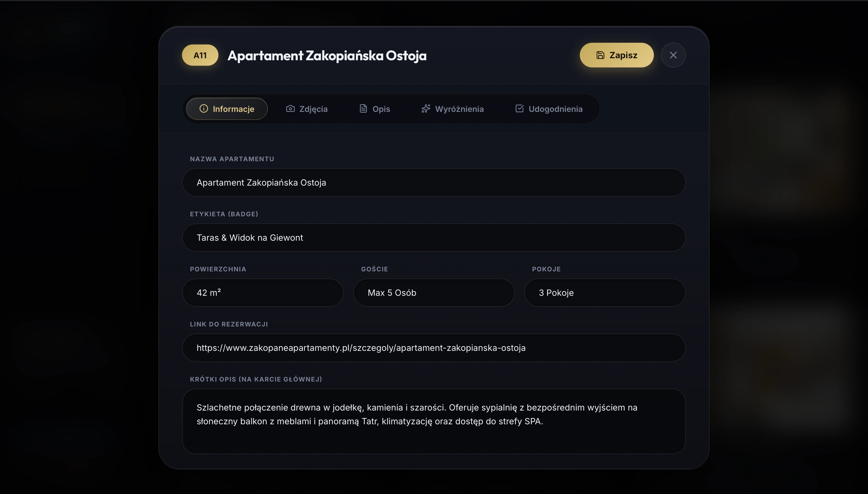Click the Link do rezerwacji URL field
This screenshot has width=868, height=494.
coord(434,348)
